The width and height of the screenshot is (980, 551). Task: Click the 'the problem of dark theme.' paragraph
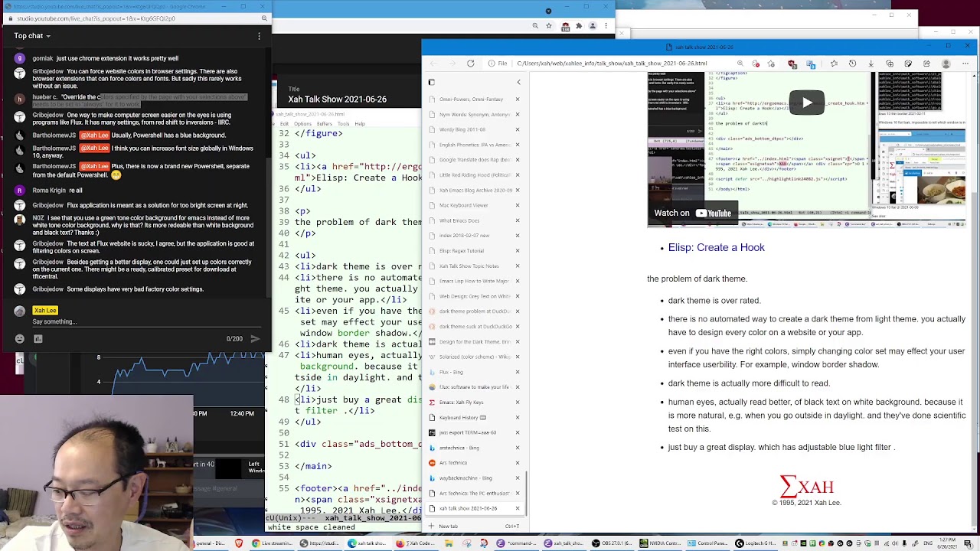pos(697,279)
